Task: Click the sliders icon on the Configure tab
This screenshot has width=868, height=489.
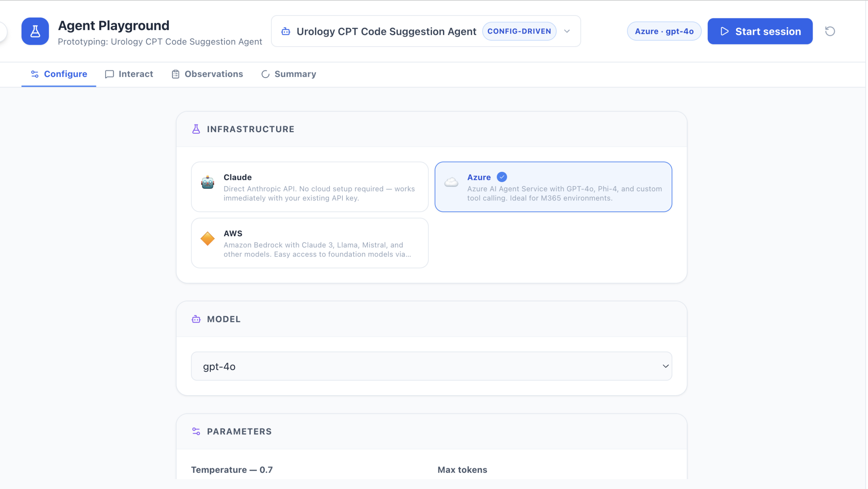Action: pos(35,74)
